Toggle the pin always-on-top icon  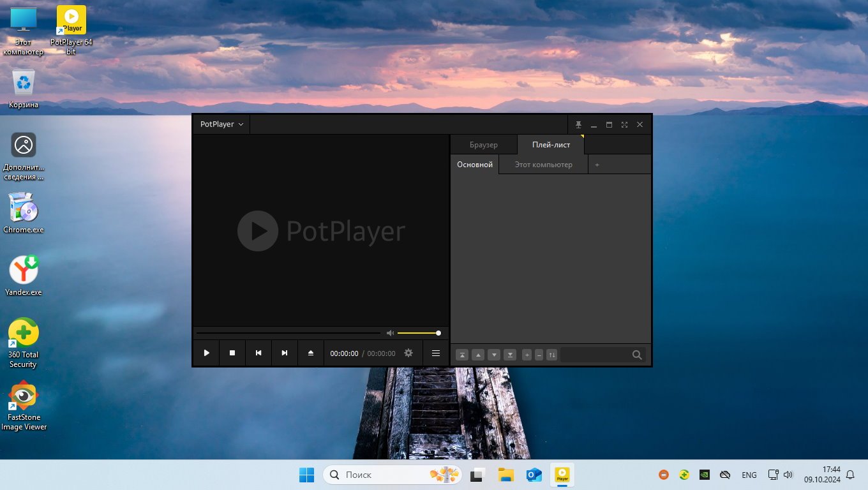[x=578, y=124]
